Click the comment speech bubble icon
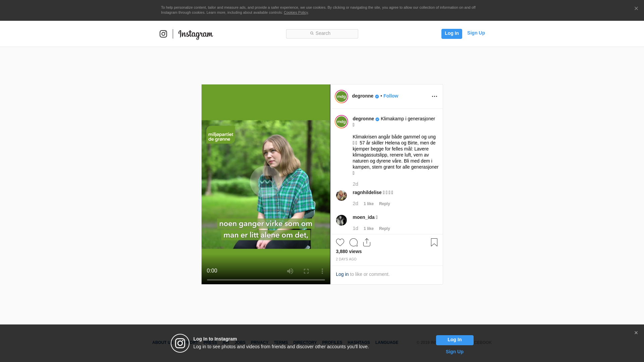Image resolution: width=644 pixels, height=362 pixels. 354,242
